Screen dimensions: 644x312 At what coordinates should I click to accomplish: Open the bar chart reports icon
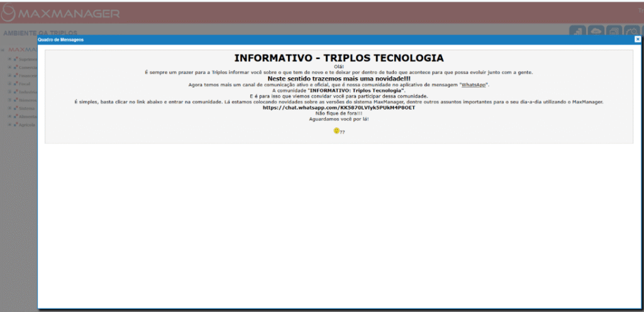(x=578, y=31)
